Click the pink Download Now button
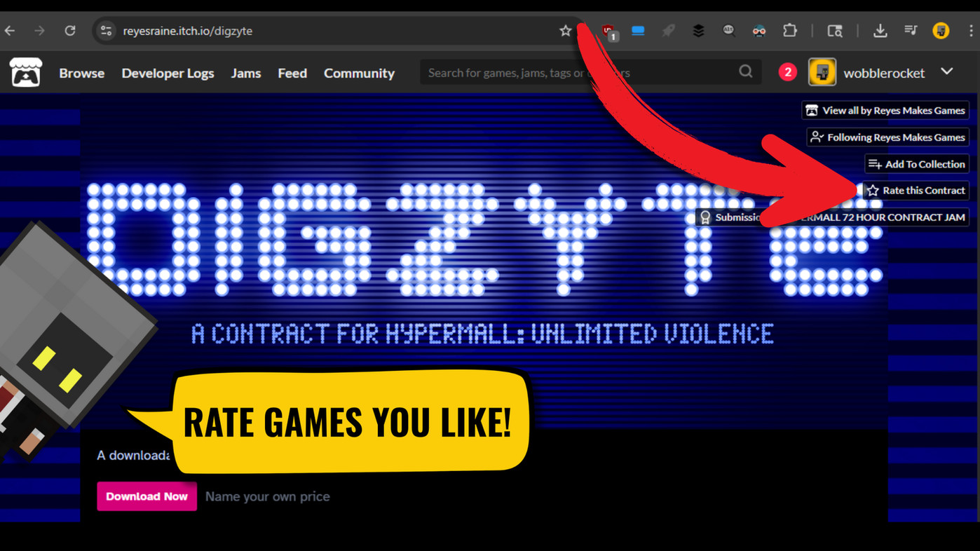 [x=147, y=496]
